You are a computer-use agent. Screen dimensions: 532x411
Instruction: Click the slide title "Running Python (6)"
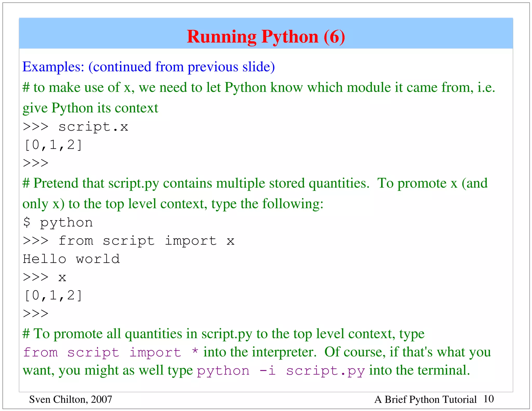266,36
